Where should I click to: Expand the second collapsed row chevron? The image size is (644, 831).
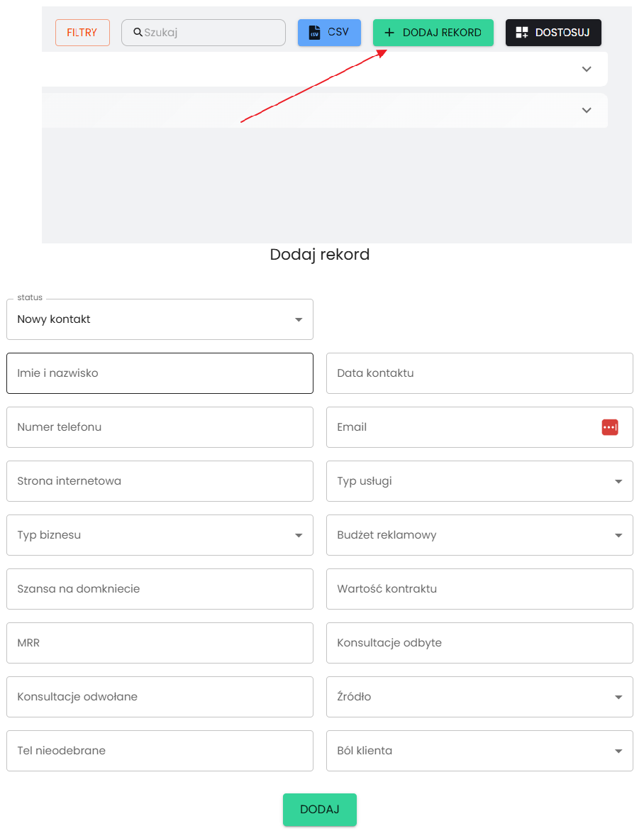586,111
